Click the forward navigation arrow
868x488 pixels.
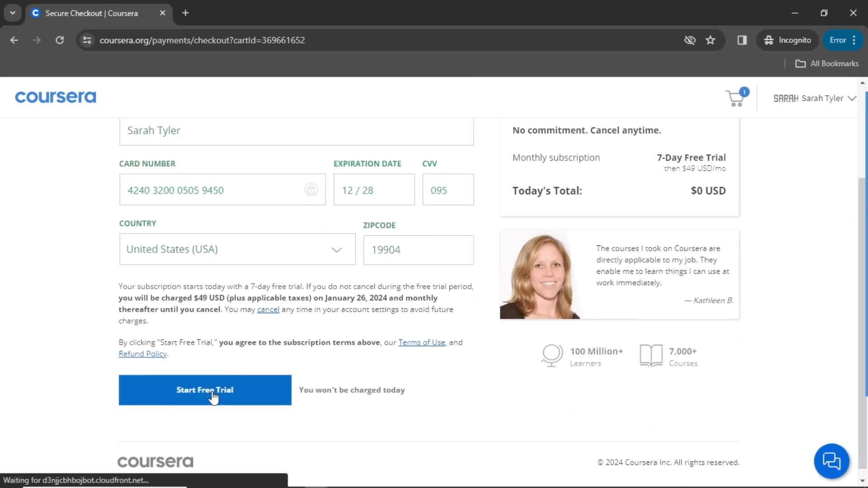37,40
